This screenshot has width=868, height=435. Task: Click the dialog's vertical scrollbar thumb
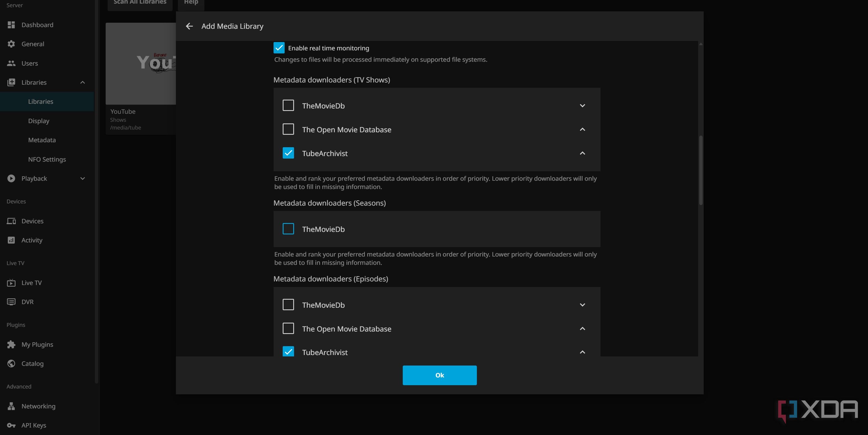701,170
